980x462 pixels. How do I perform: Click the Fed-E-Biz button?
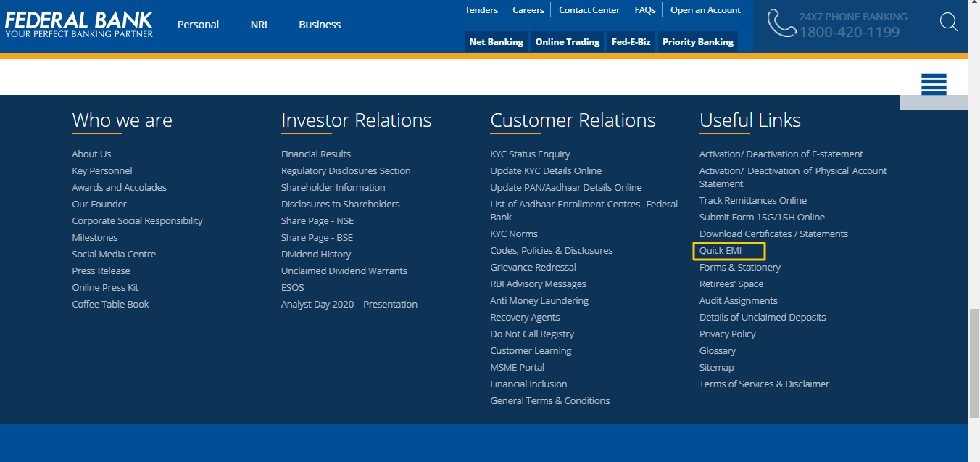click(631, 42)
